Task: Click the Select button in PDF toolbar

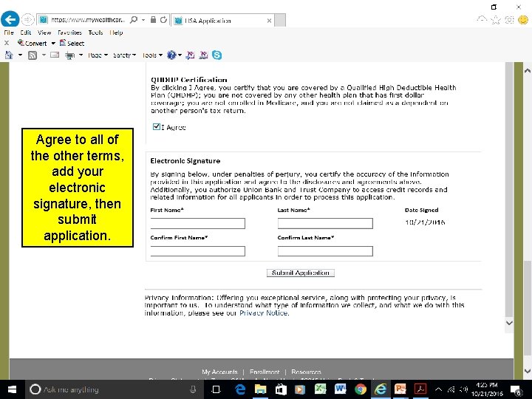Action: pos(72,43)
